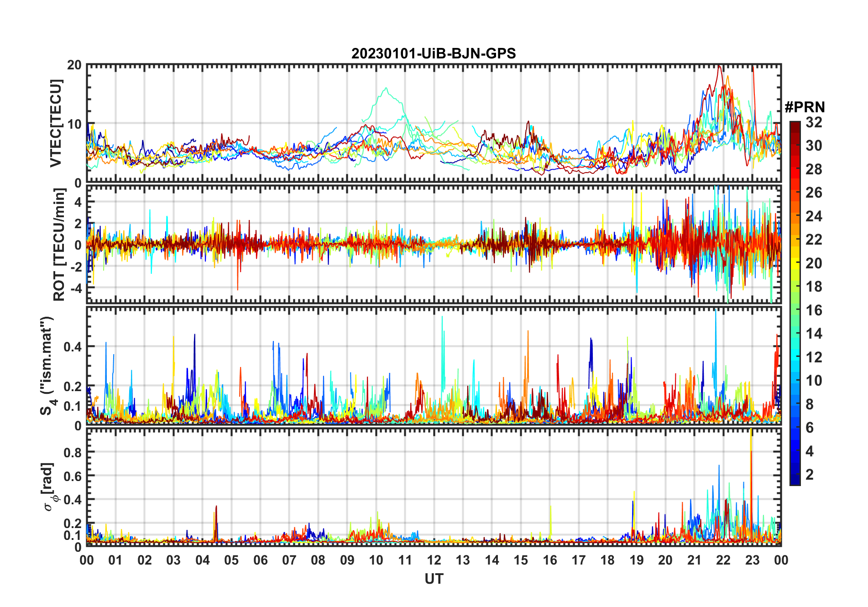Click the 0.4 tick on the S4 y-axis

(x=73, y=346)
